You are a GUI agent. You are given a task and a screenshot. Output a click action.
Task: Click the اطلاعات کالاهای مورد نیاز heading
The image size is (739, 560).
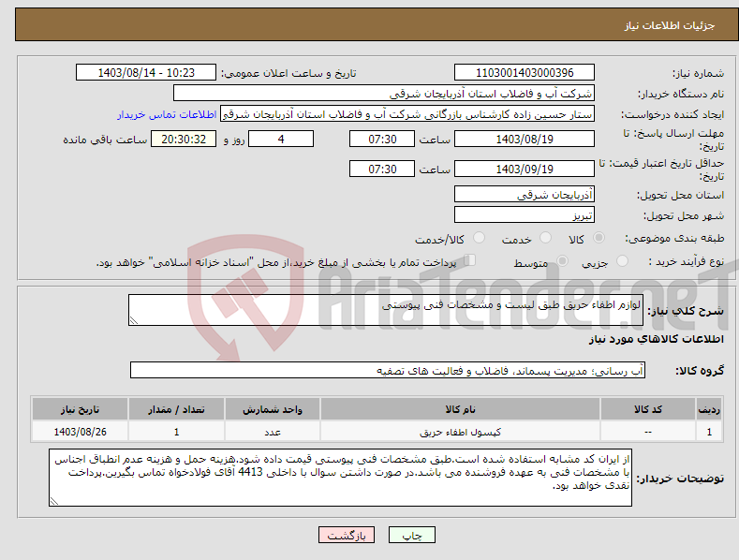point(656,339)
